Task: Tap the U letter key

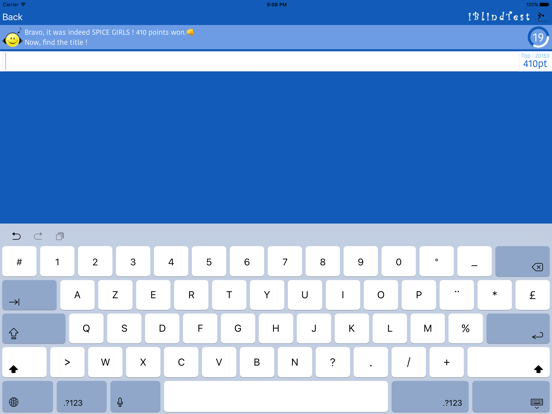Action: pyautogui.click(x=305, y=295)
